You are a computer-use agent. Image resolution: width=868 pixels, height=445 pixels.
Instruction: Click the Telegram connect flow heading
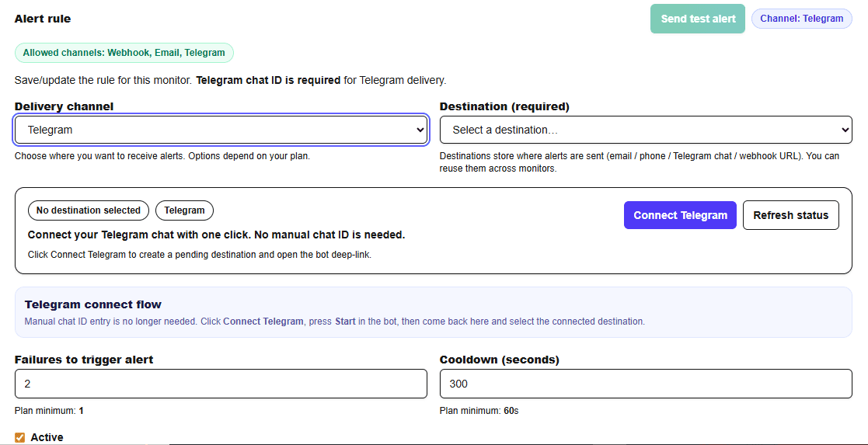click(93, 304)
